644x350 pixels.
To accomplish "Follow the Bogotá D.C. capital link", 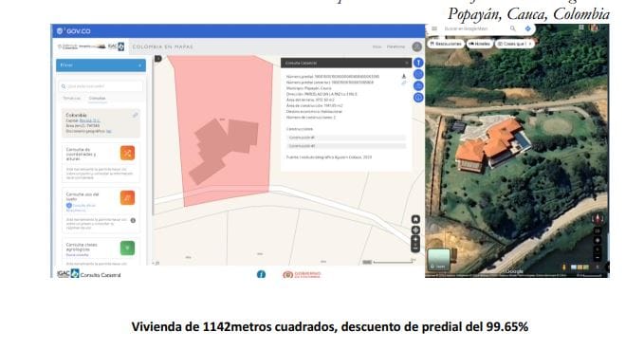I will (89, 120).
